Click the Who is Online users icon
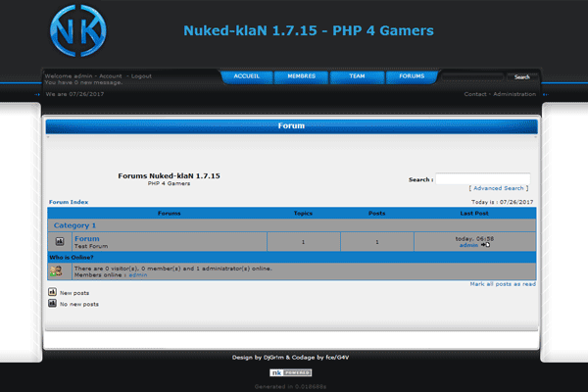 tap(57, 270)
